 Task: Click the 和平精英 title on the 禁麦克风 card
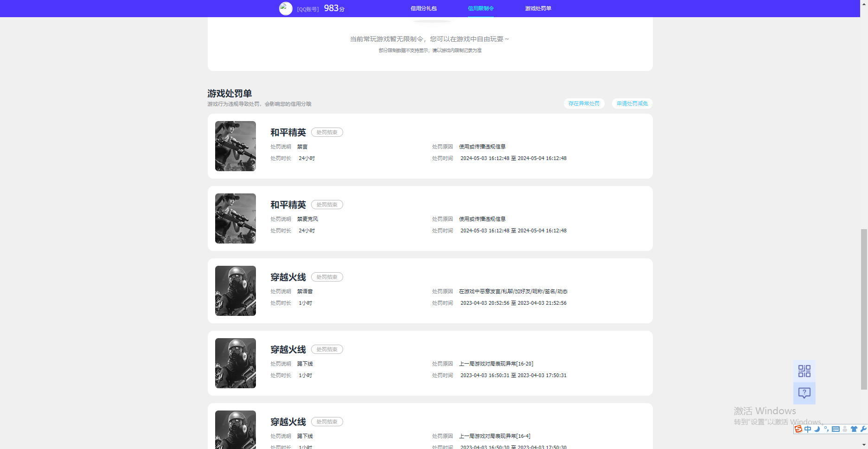[288, 205]
